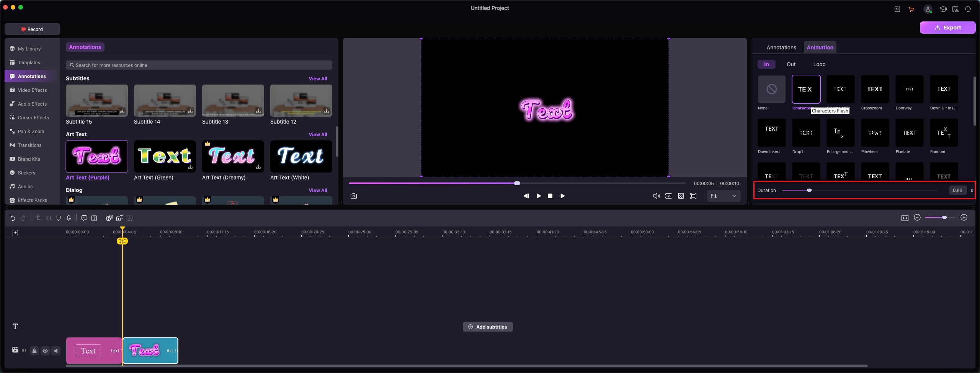
Task: Toggle visibility of track 01
Action: click(x=45, y=350)
